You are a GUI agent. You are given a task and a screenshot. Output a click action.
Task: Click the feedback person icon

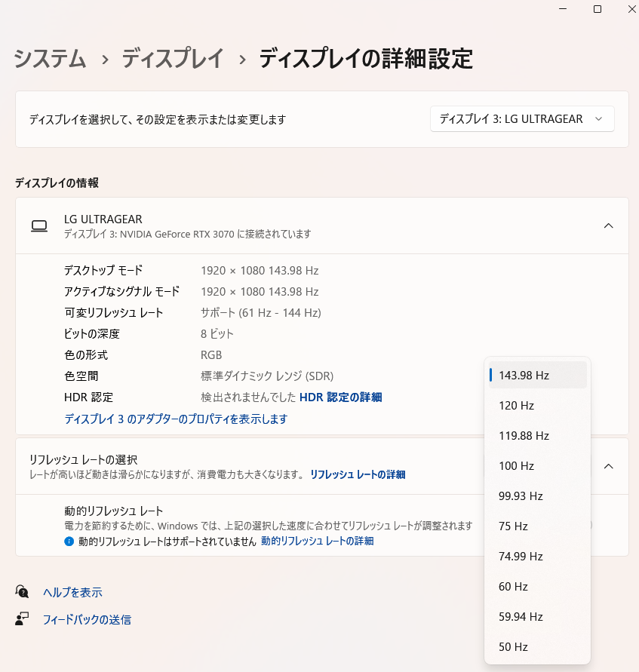click(22, 619)
